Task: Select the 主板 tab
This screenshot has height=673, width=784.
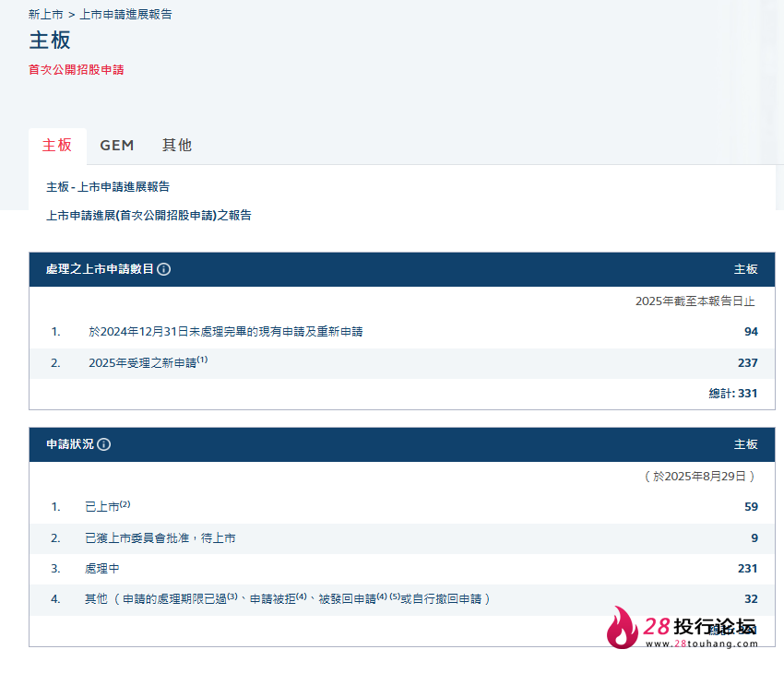Action: 57,146
